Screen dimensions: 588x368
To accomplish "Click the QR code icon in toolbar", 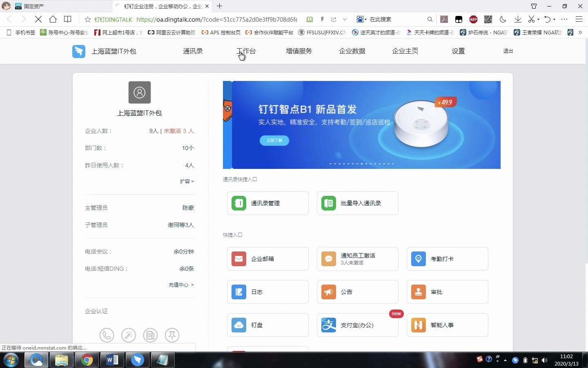I will click(x=488, y=19).
